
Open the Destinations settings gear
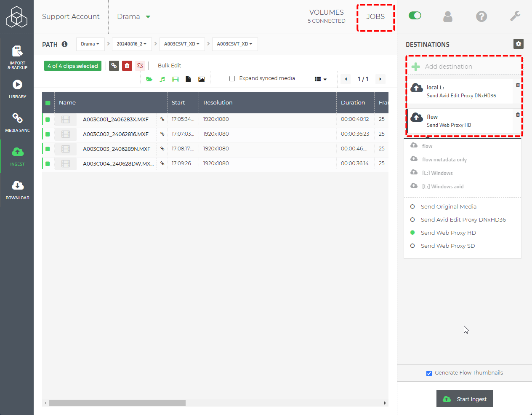click(518, 44)
